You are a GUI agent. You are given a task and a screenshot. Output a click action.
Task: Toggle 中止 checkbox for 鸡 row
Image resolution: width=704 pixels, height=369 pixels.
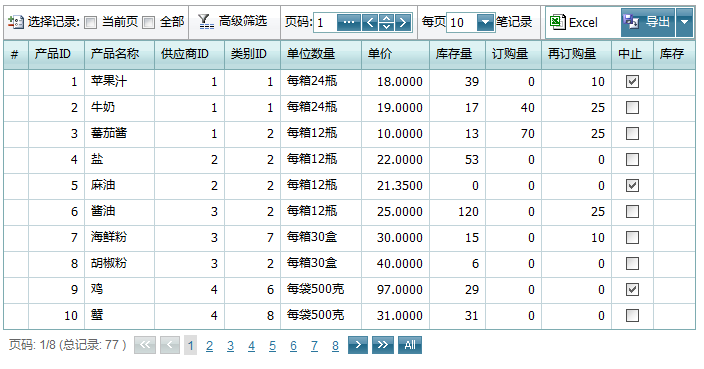point(632,290)
